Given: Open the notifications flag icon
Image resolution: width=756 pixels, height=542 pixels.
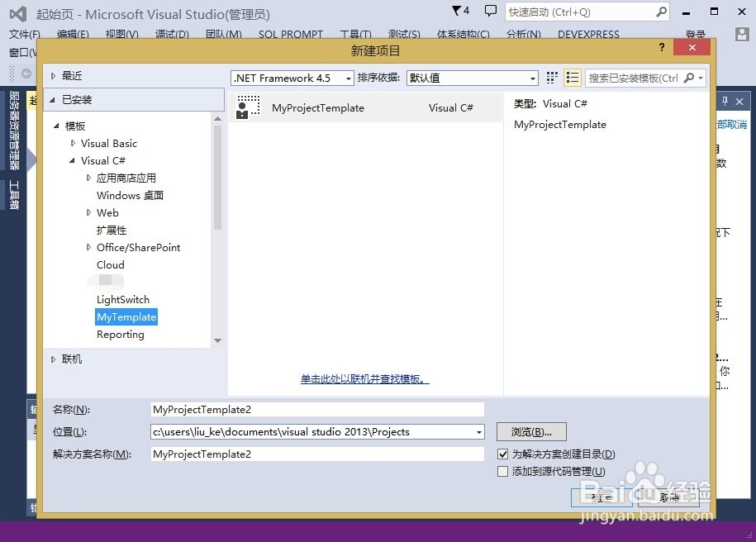Looking at the screenshot, I should [460, 11].
